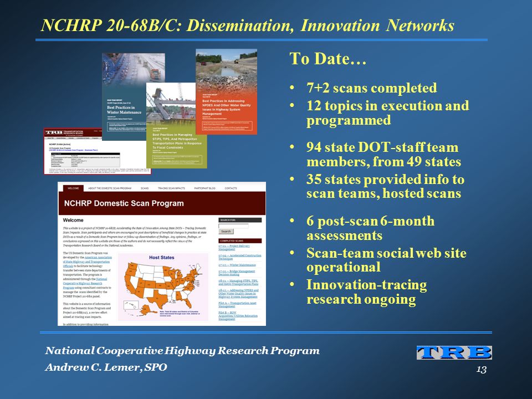Open Pilot B ROW Acquisition link

click(238, 315)
